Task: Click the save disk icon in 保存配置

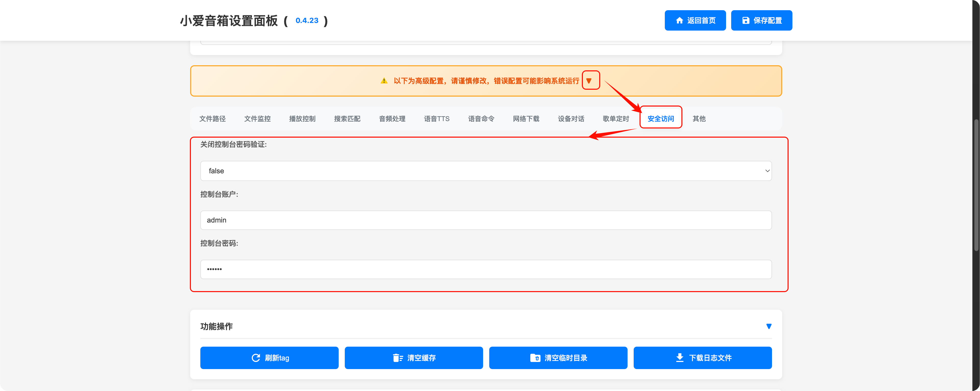Action: 746,21
